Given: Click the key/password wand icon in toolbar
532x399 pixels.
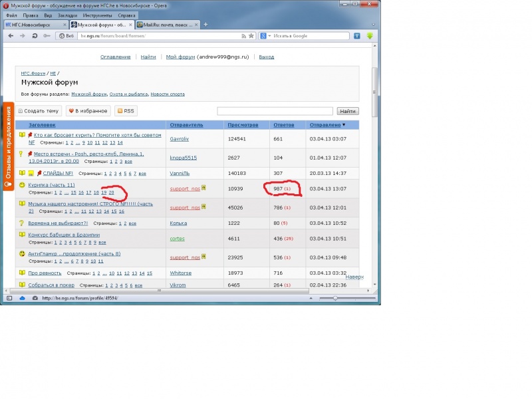Looking at the screenshot, I should pos(47,36).
